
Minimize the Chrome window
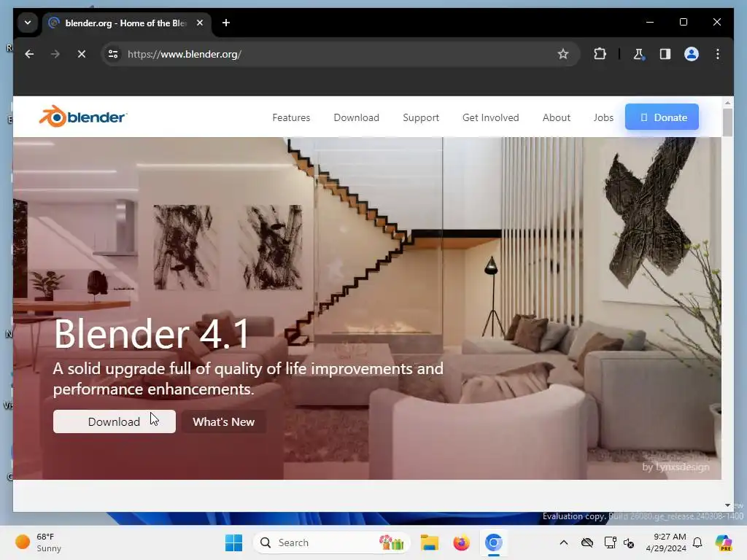pos(650,22)
